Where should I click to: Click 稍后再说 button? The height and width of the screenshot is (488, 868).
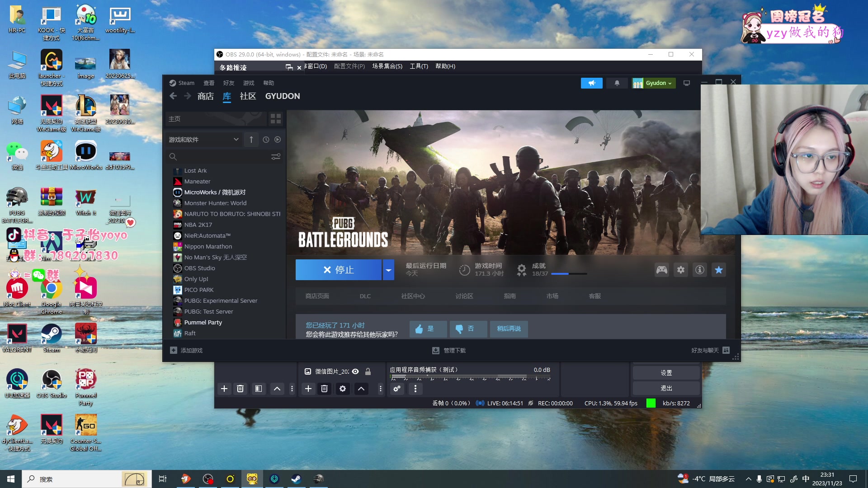coord(509,329)
